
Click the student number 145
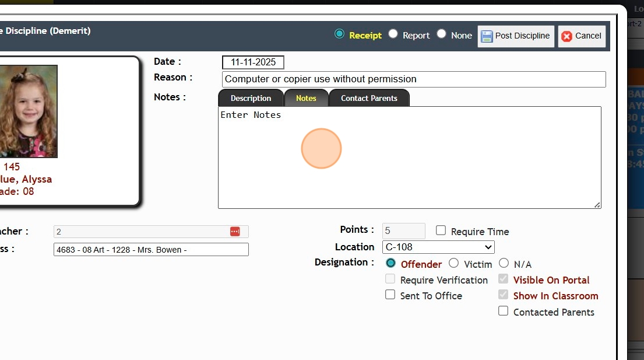pyautogui.click(x=12, y=167)
